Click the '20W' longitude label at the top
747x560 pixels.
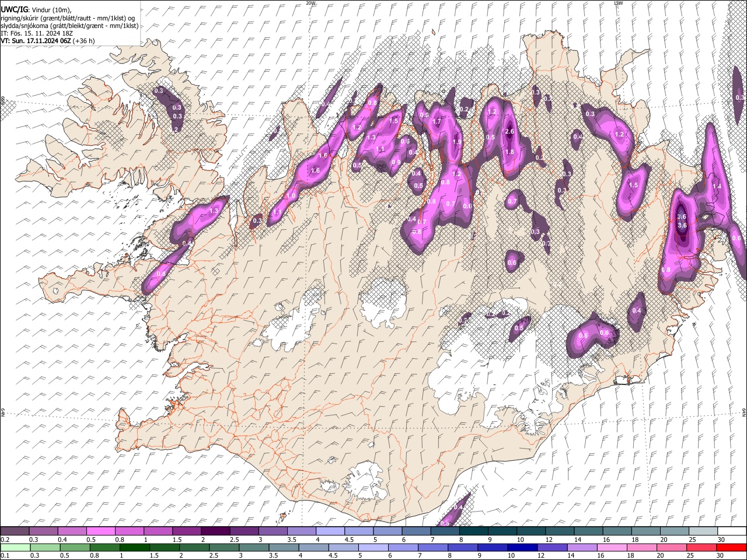tap(310, 3)
